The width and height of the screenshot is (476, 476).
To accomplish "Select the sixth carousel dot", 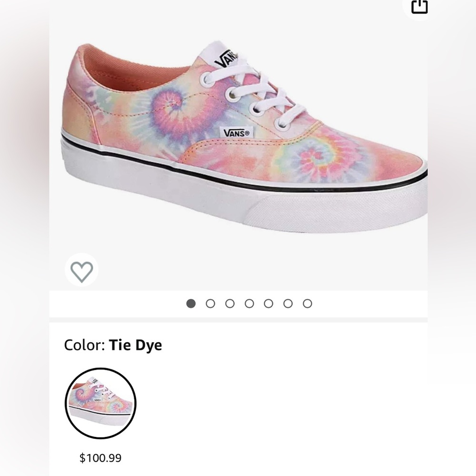I will click(x=288, y=303).
